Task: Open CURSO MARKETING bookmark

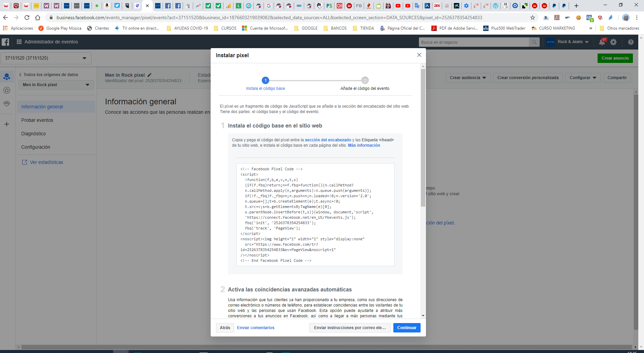Action: (x=553, y=28)
